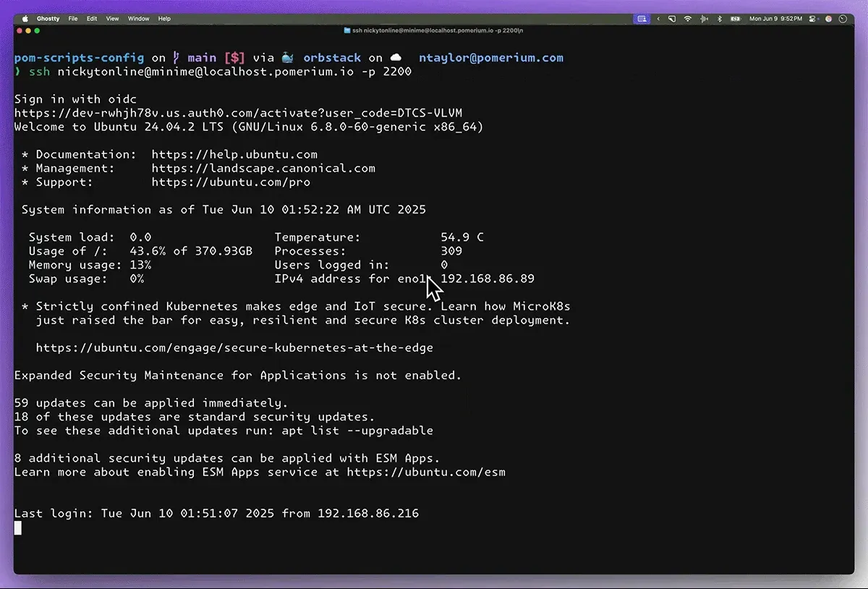Click the Swap usage: 0% entry
This screenshot has width=868, height=589.
pyautogui.click(x=86, y=279)
